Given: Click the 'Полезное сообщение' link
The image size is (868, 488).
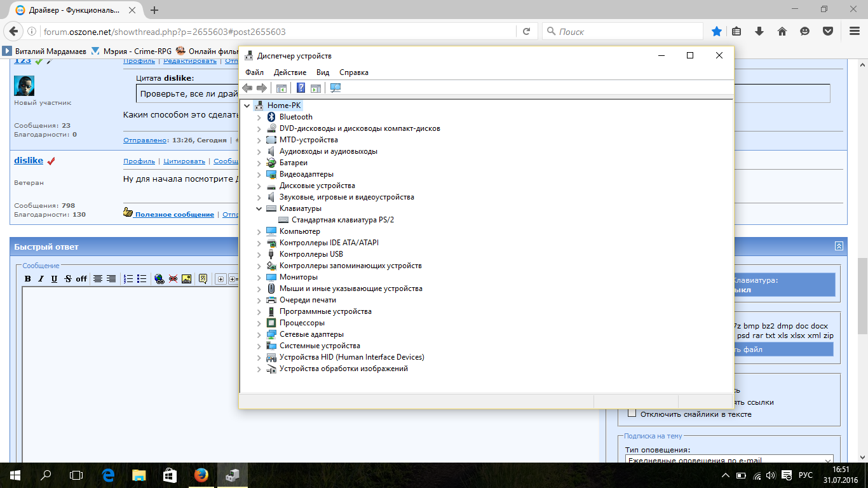Looking at the screenshot, I should pos(174,215).
